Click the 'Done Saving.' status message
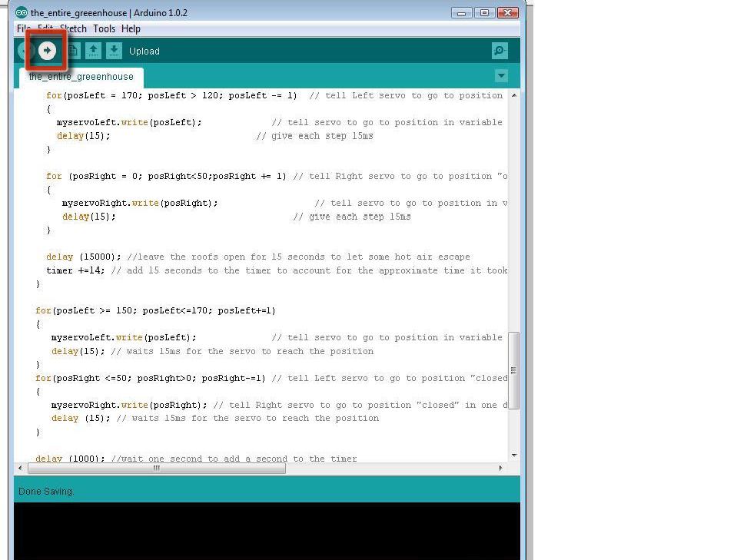The height and width of the screenshot is (560, 747). (x=46, y=491)
